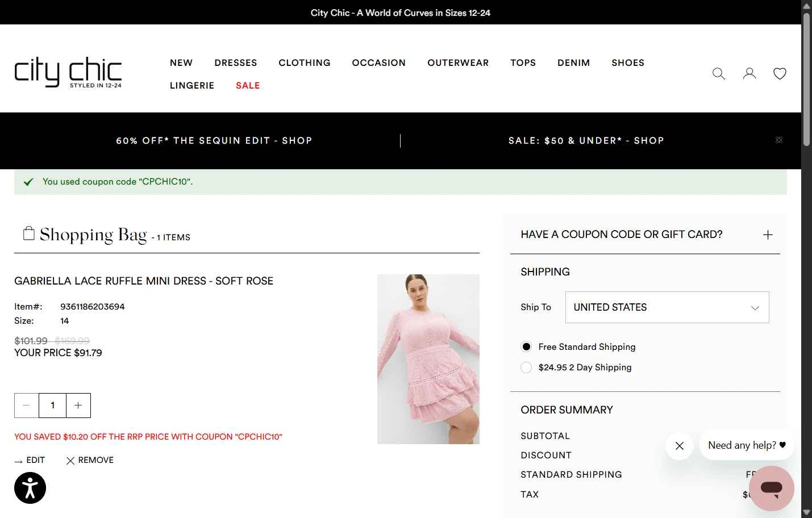This screenshot has height=518, width=812.
Task: Edit the Gabriella dress item
Action: [x=30, y=460]
